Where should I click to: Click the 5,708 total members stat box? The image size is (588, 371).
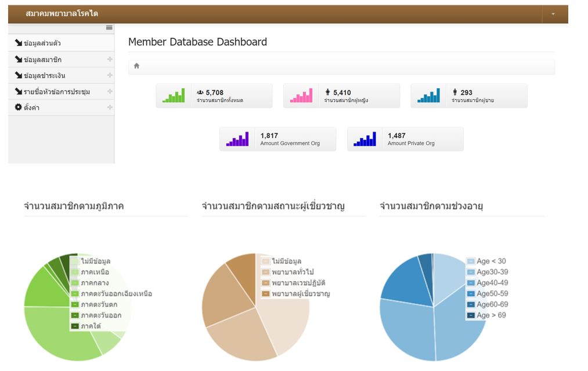coord(214,96)
